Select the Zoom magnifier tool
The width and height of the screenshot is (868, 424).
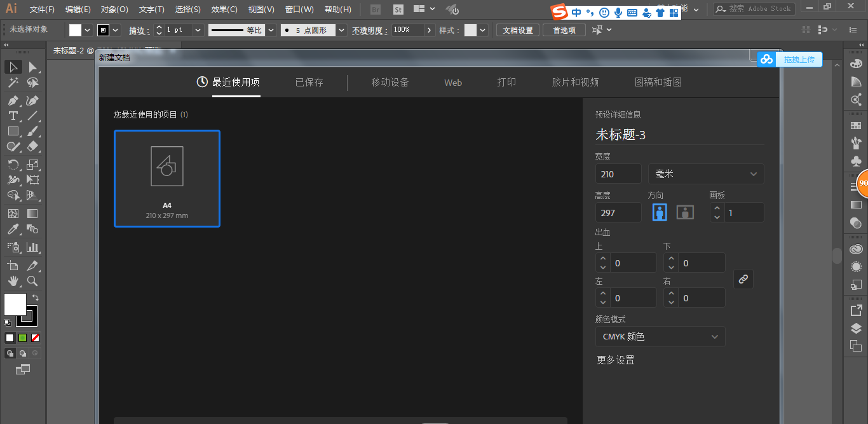[x=32, y=281]
